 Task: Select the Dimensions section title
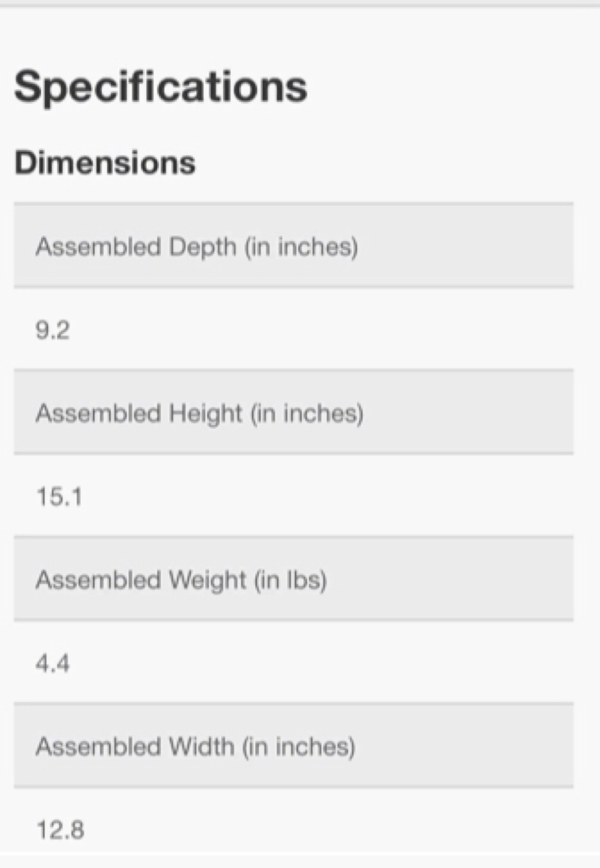105,163
